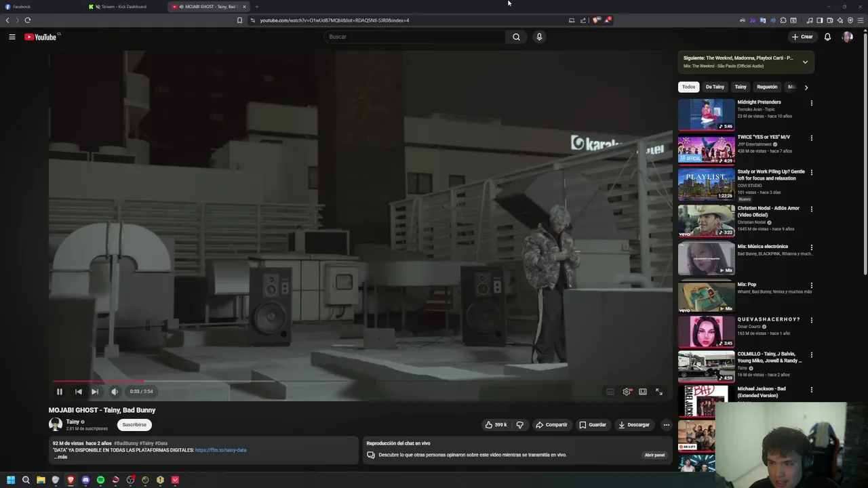Bookmark this page

point(239,20)
